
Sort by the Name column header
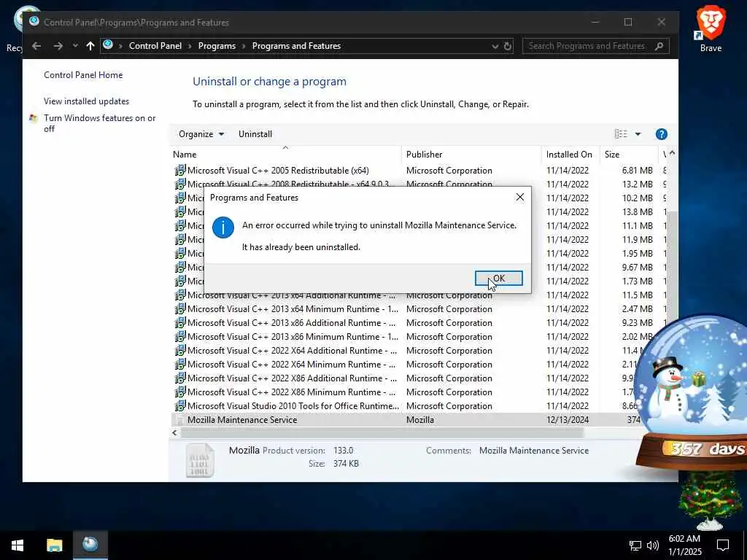point(285,155)
